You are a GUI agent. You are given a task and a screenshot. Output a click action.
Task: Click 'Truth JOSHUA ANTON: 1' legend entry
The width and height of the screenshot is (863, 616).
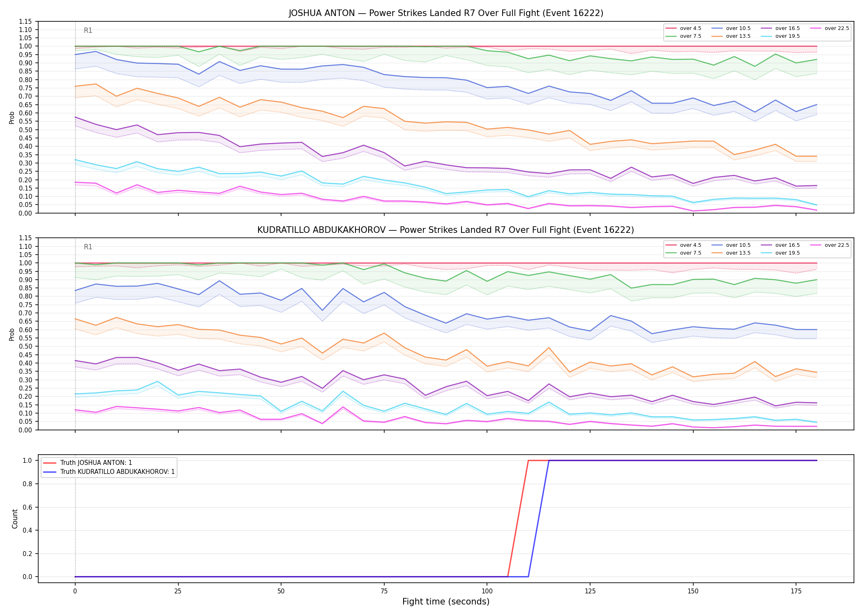point(88,463)
